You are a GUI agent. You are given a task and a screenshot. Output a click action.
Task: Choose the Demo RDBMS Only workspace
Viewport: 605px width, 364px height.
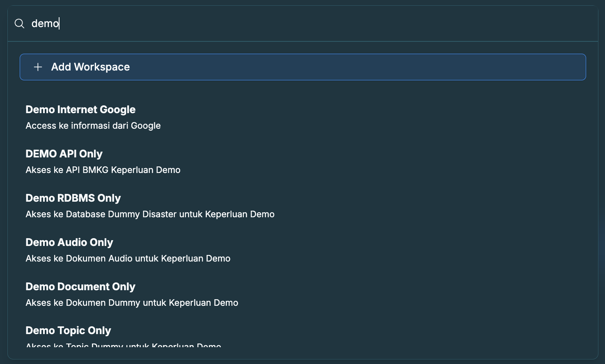(x=73, y=198)
